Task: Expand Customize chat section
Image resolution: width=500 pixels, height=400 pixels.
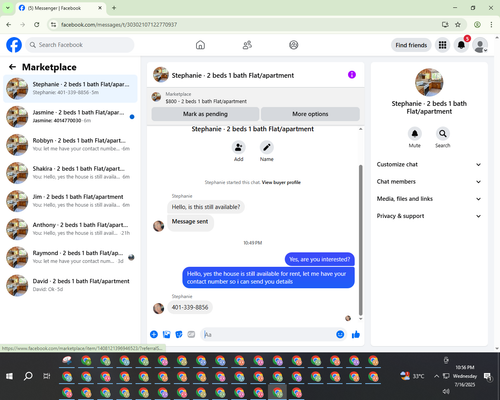Action: (x=429, y=164)
